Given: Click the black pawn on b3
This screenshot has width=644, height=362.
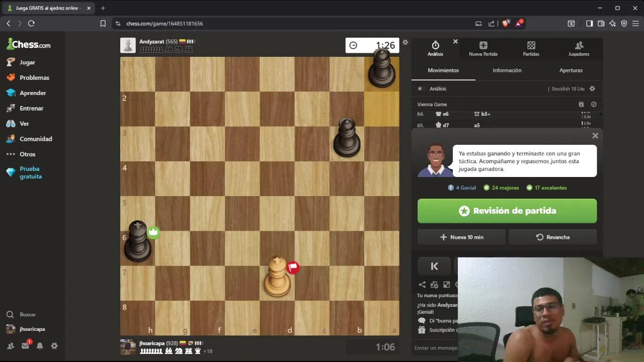Looking at the screenshot, I should click(347, 137).
